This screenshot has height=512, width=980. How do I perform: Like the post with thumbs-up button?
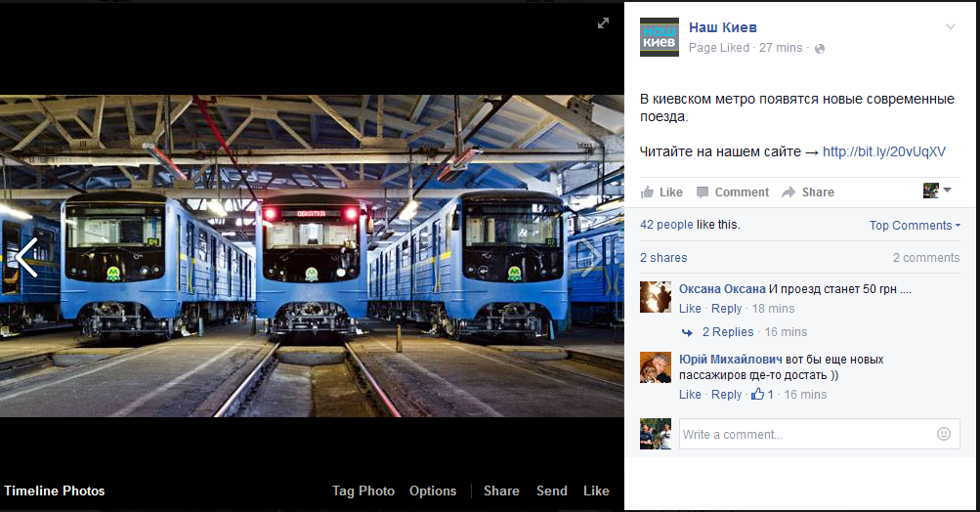(661, 192)
